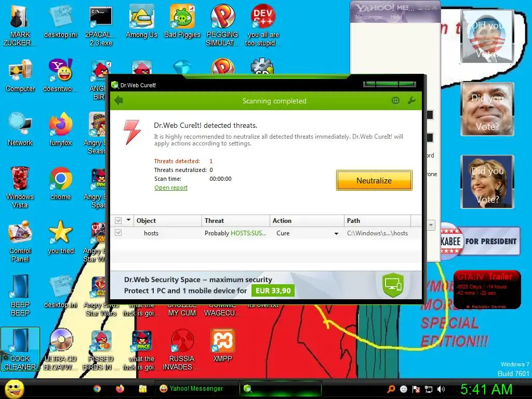Click the Dr.Web Security Space shield icon
This screenshot has width=532, height=399.
coord(393,285)
